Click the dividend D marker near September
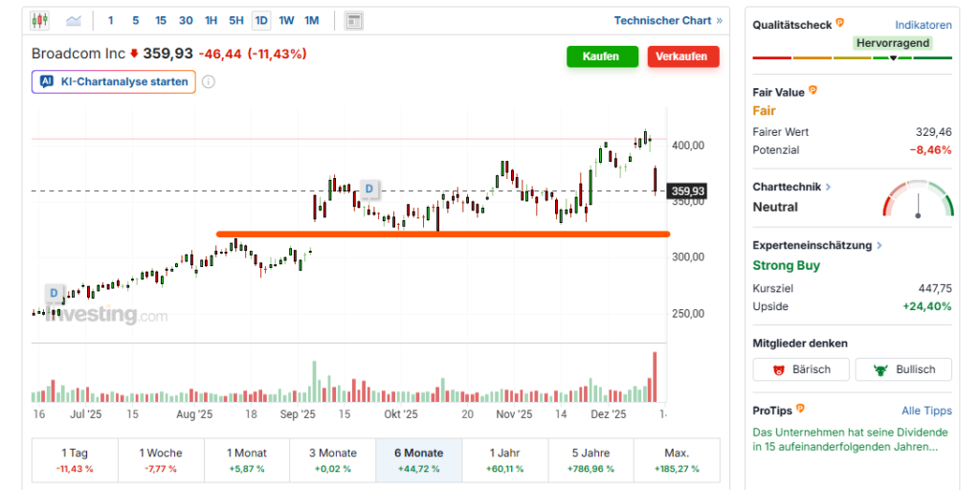Viewport: 980px width, 490px height. coord(367,189)
